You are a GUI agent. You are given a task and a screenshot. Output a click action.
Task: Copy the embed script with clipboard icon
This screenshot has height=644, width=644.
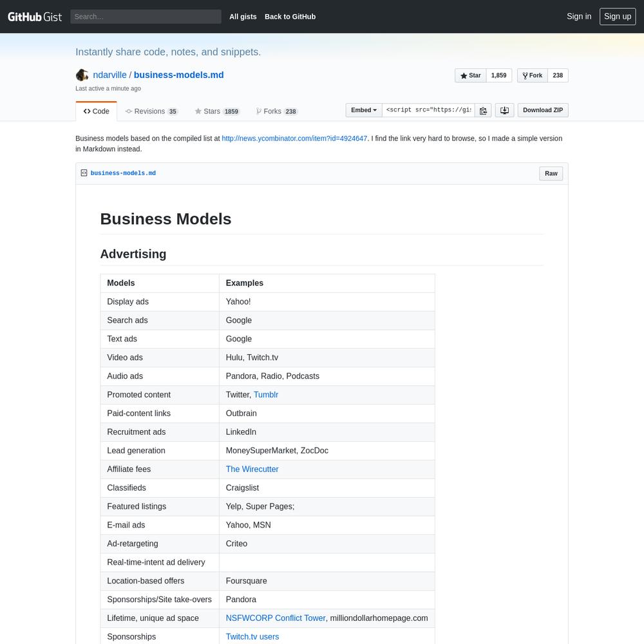click(x=483, y=110)
